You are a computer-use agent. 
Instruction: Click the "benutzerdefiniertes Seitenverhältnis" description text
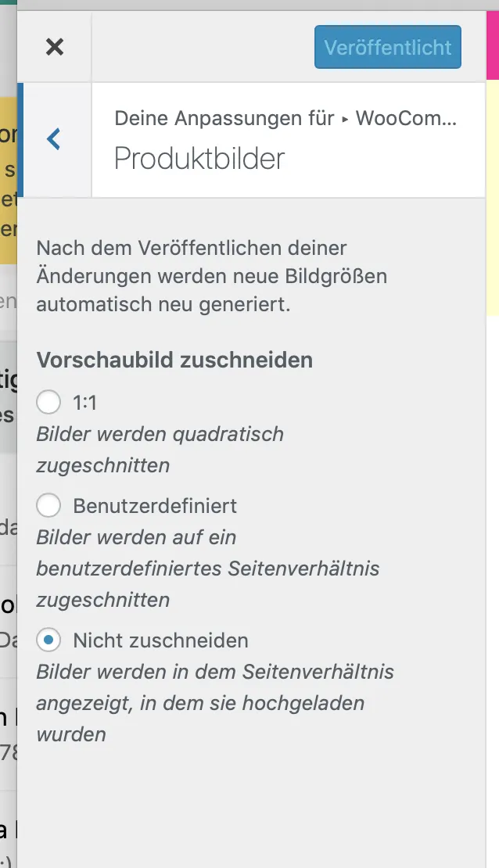(x=208, y=569)
